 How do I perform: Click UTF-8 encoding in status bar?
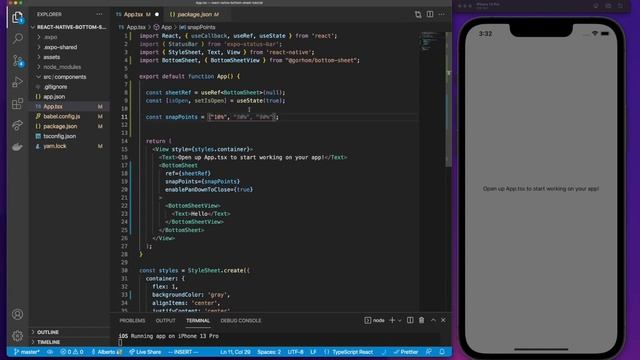click(x=296, y=352)
